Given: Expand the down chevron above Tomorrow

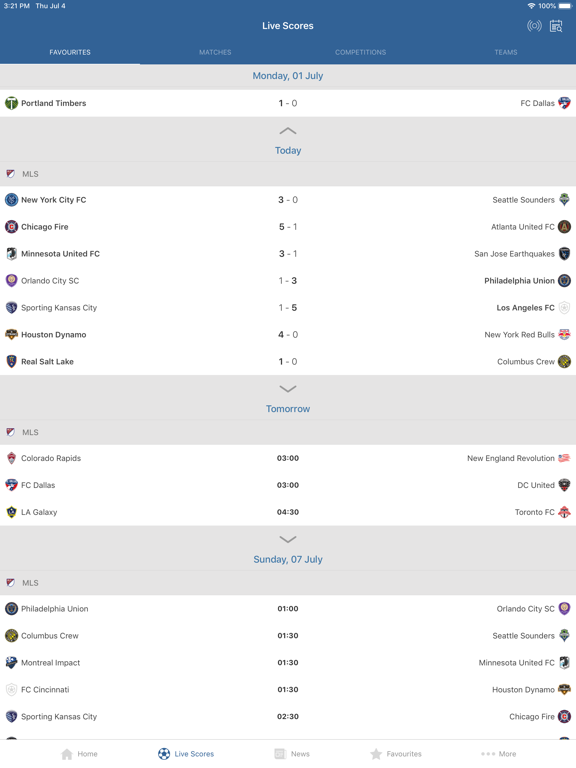Looking at the screenshot, I should 288,389.
